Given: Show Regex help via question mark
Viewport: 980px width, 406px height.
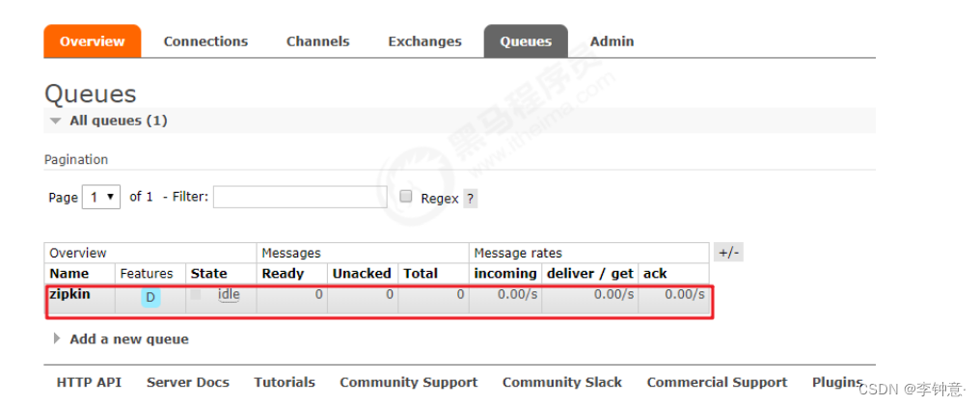Looking at the screenshot, I should point(470,200).
